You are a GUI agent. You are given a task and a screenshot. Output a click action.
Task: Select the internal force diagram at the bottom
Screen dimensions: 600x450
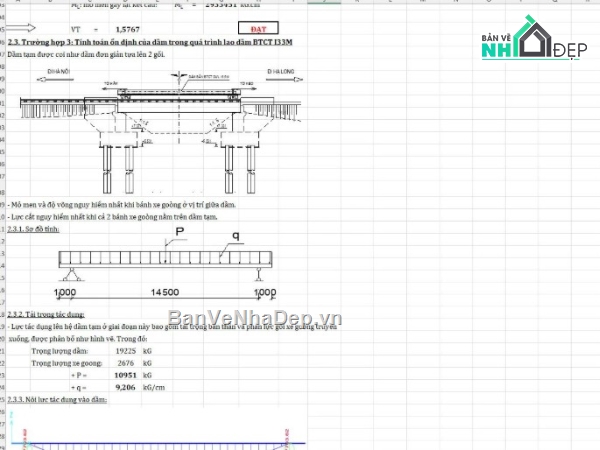click(x=157, y=430)
